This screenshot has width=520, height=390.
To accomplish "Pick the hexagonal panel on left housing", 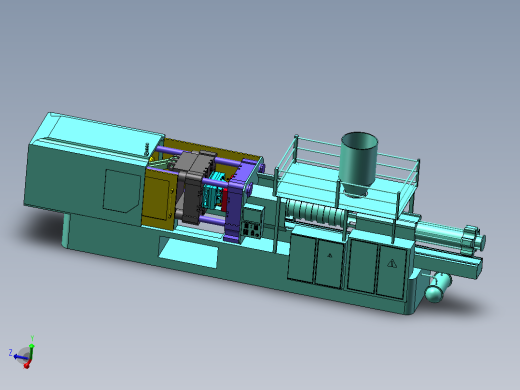I will point(122,191).
